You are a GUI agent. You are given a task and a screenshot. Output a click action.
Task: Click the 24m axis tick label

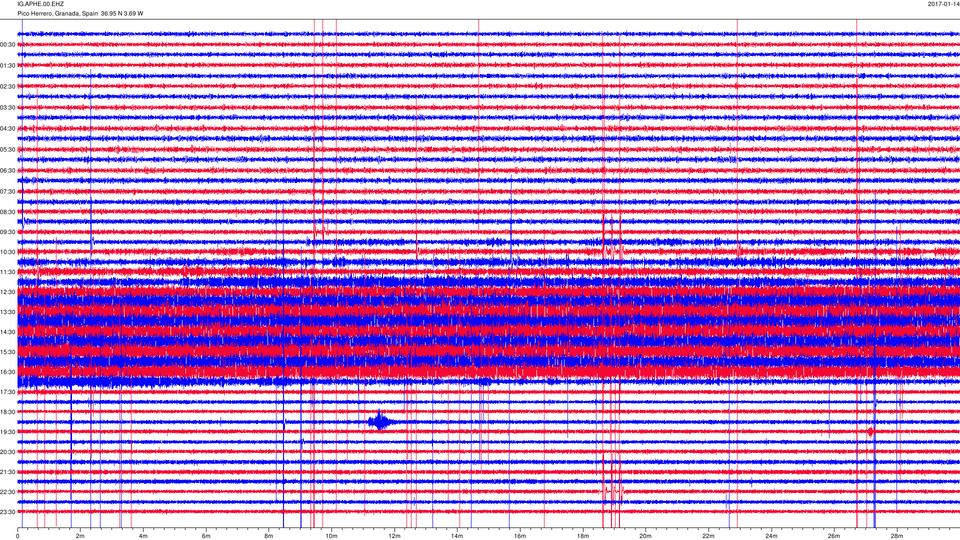click(771, 536)
